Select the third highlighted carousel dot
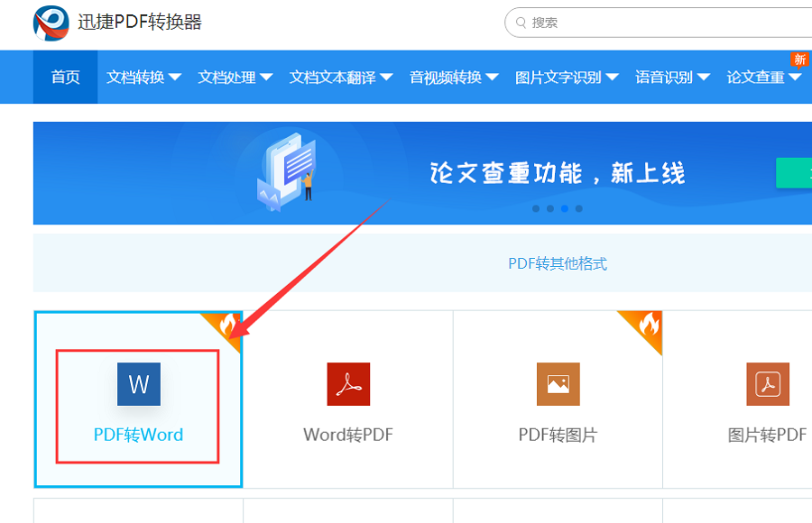 tap(565, 208)
